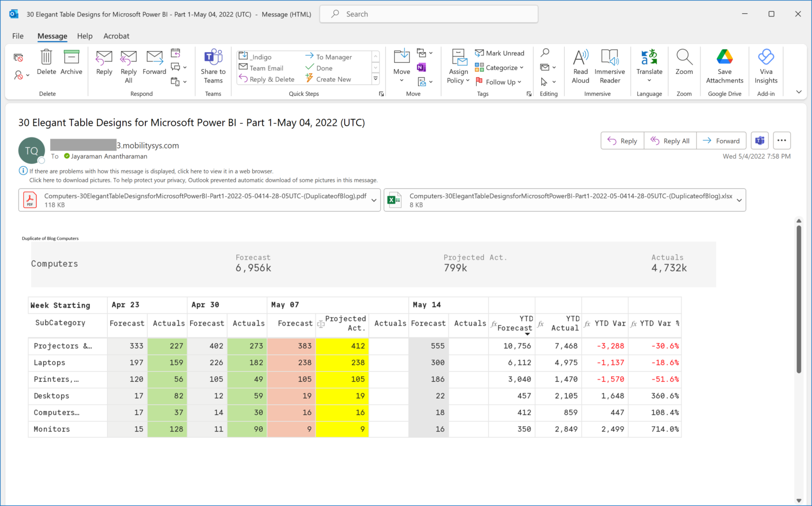The height and width of the screenshot is (506, 812).
Task: Archive this email message
Action: click(71, 62)
